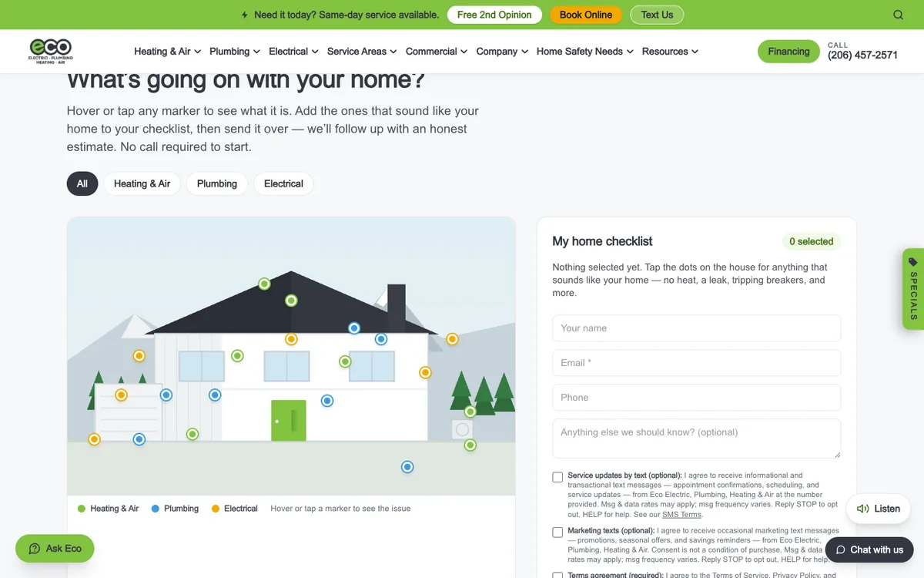Select the blue marker below the chimney on the wall
924x578 pixels.
pos(381,339)
